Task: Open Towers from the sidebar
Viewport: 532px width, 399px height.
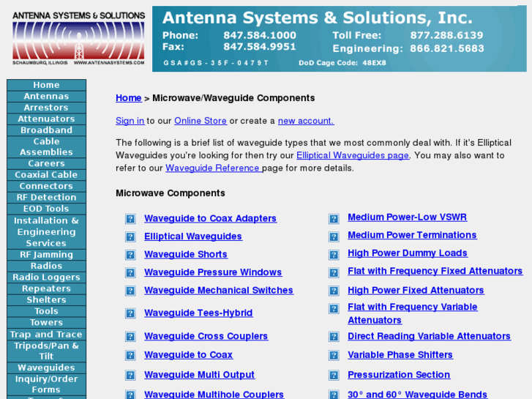Action: click(47, 322)
